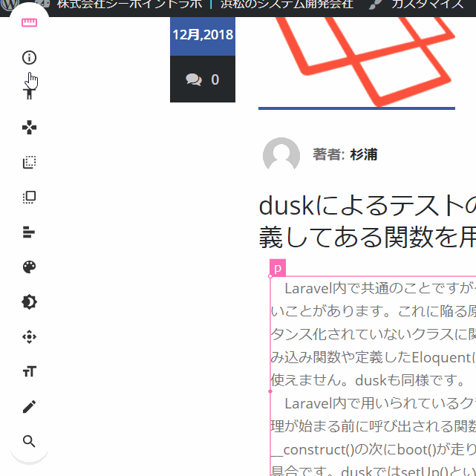
Task: Click the dashed-front layers icon
Action: pyautogui.click(x=29, y=198)
